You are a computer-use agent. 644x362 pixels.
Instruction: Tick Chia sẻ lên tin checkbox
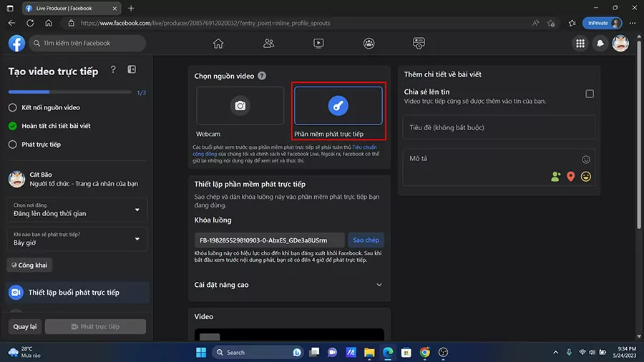590,94
